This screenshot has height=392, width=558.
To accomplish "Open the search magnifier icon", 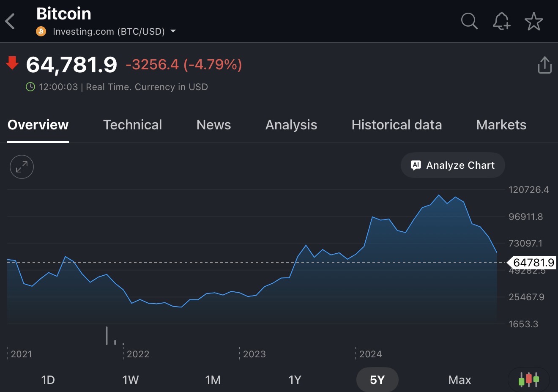I will (469, 21).
